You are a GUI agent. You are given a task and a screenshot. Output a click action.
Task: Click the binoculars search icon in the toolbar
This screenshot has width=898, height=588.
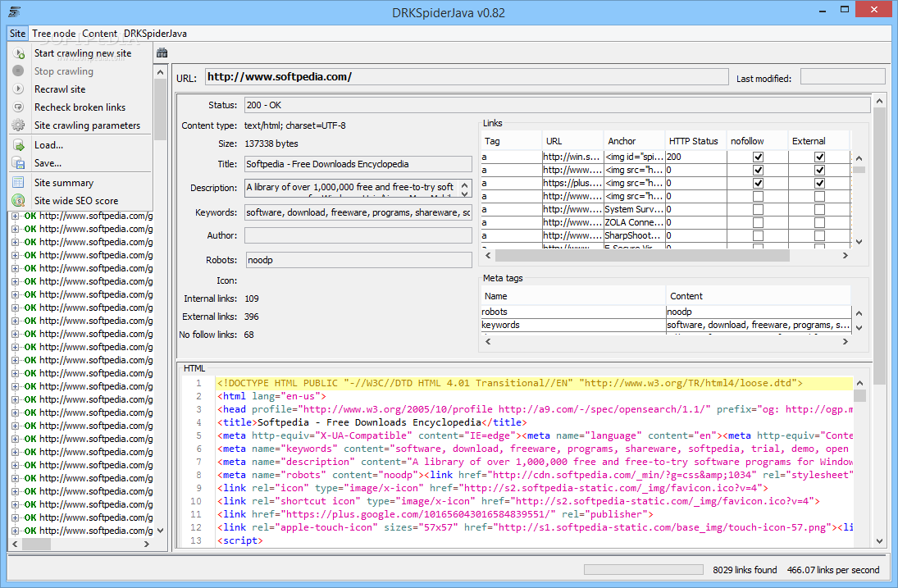162,53
